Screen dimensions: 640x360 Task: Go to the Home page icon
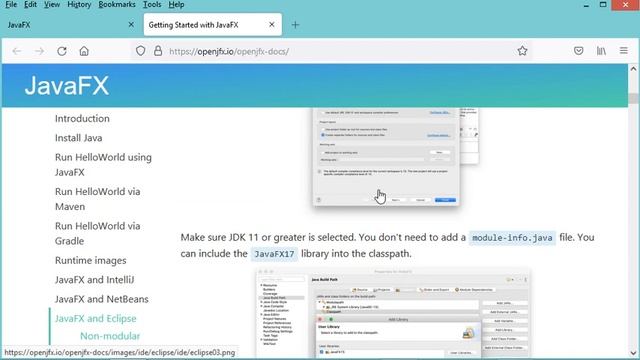84,51
